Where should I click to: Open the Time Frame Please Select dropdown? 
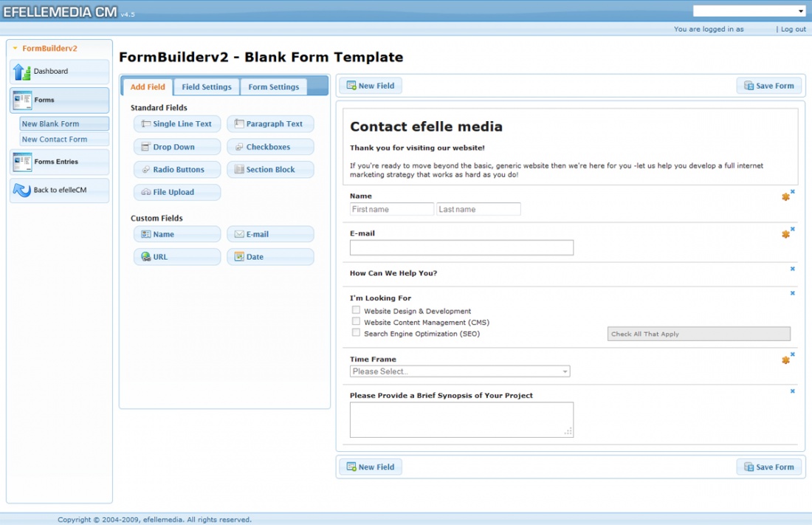click(458, 371)
